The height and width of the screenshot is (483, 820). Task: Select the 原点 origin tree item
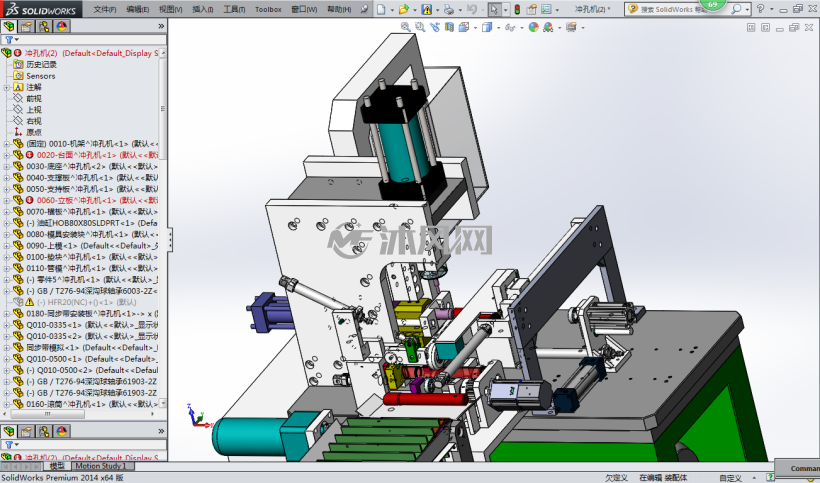33,132
